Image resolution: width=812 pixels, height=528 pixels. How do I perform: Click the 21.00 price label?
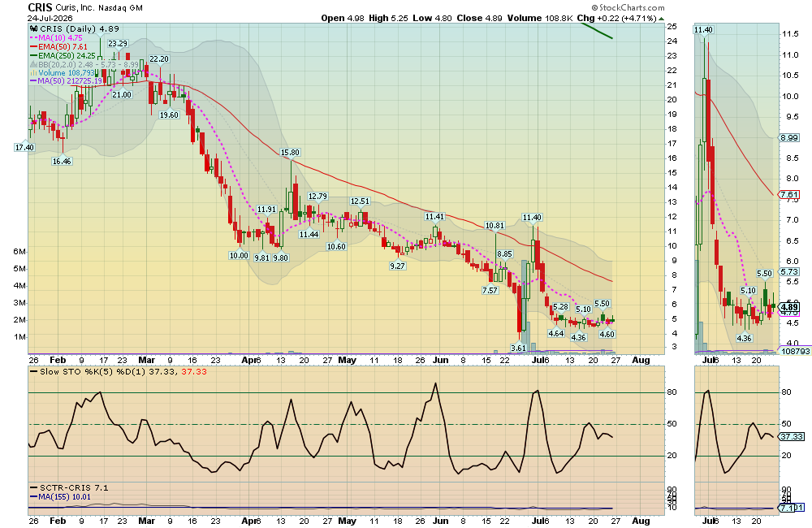(123, 94)
